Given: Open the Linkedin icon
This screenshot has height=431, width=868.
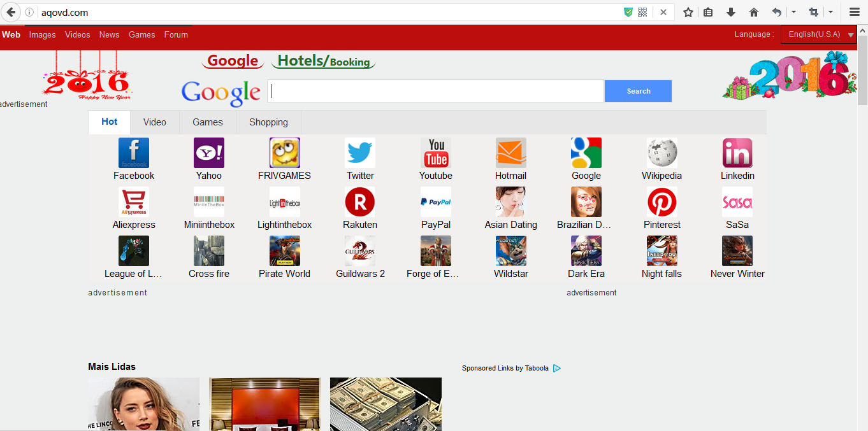Looking at the screenshot, I should pos(737,153).
